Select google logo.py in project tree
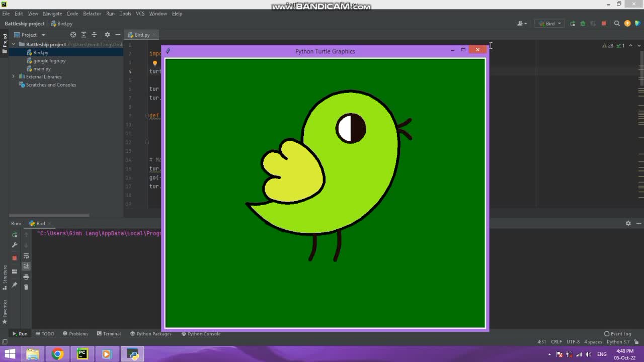This screenshot has height=362, width=644. click(49, 61)
